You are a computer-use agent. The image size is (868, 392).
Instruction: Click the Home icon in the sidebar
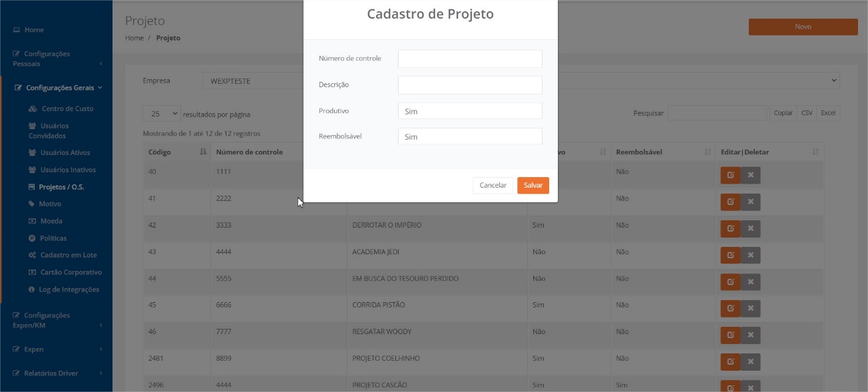pyautogui.click(x=17, y=30)
